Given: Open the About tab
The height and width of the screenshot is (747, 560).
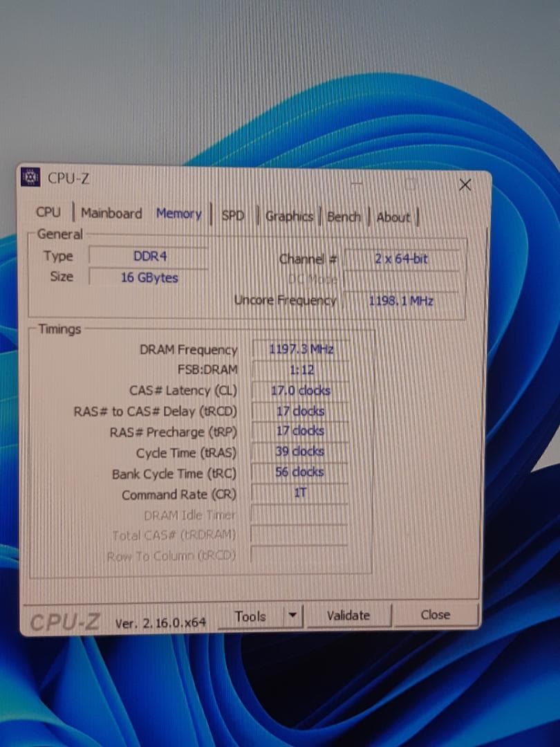Looking at the screenshot, I should [393, 217].
